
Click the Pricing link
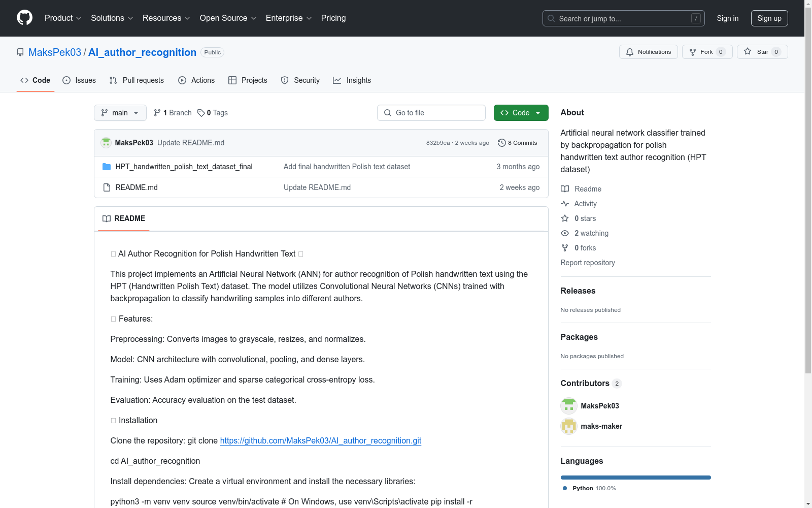(333, 18)
